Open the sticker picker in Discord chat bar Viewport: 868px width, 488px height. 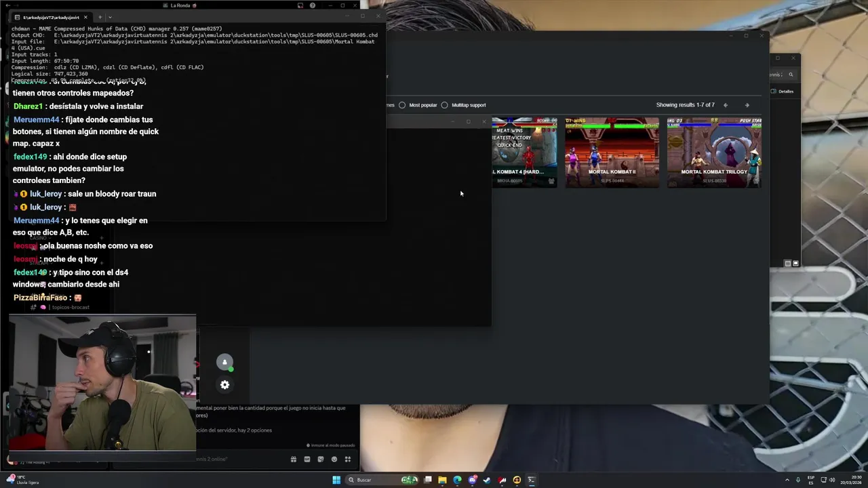pyautogui.click(x=320, y=460)
